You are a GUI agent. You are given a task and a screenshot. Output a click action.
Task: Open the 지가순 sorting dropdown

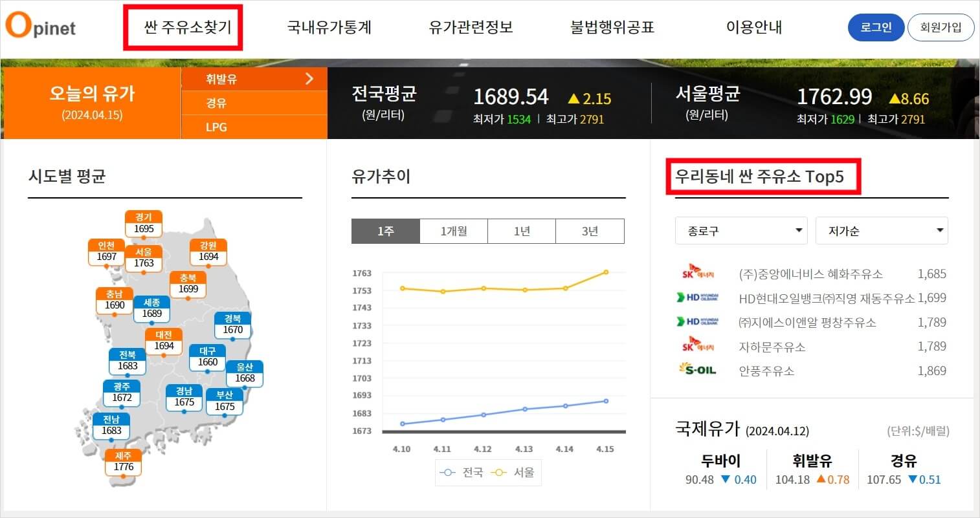pyautogui.click(x=882, y=230)
